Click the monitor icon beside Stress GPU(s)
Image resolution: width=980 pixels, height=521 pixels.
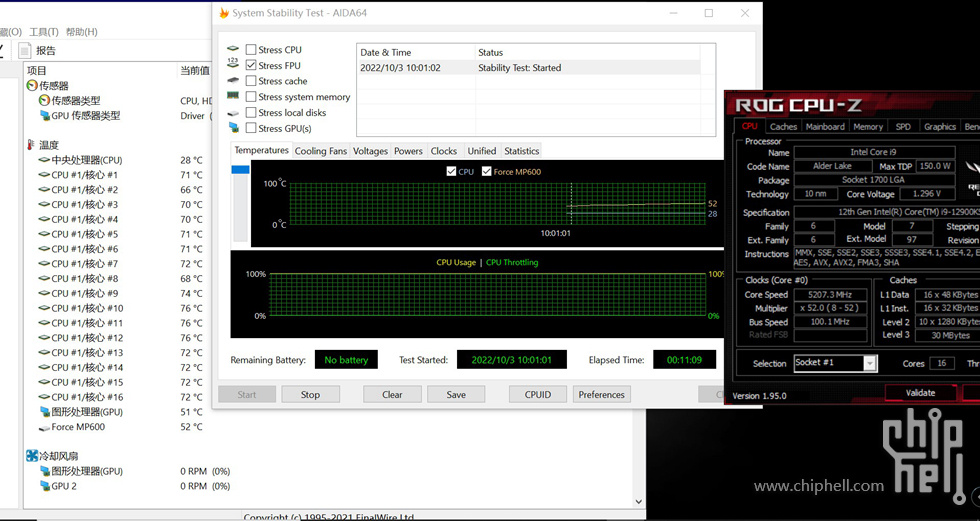click(x=234, y=127)
